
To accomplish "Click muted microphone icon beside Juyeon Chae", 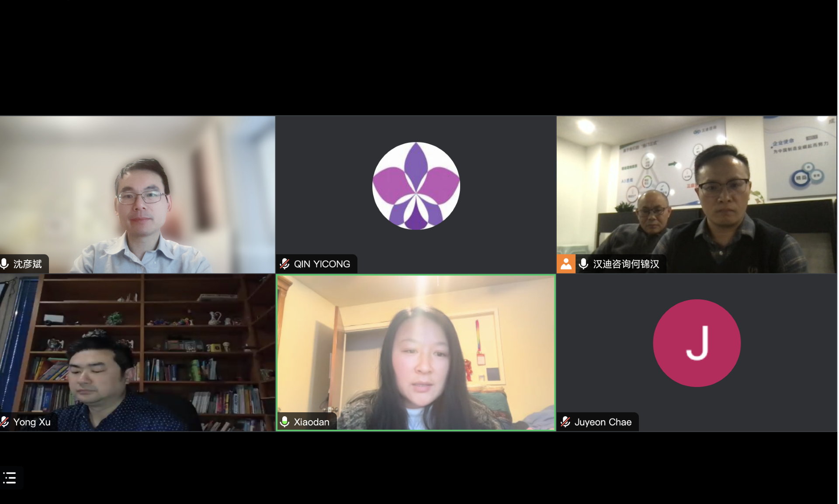I will point(565,422).
